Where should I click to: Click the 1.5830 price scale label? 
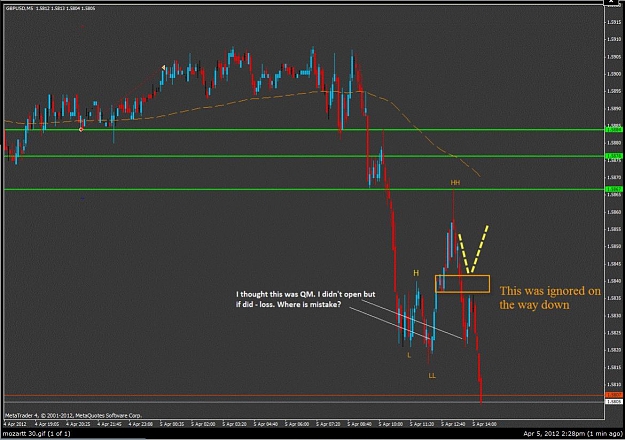[x=614, y=315]
